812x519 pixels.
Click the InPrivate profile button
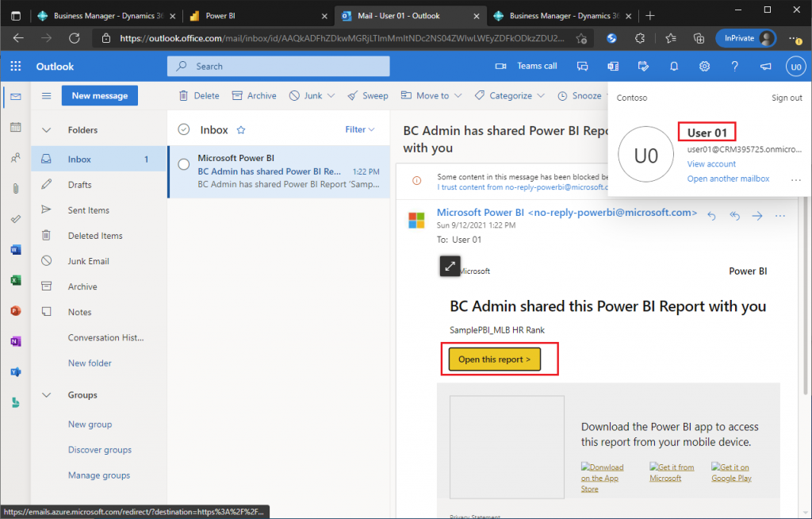click(745, 38)
